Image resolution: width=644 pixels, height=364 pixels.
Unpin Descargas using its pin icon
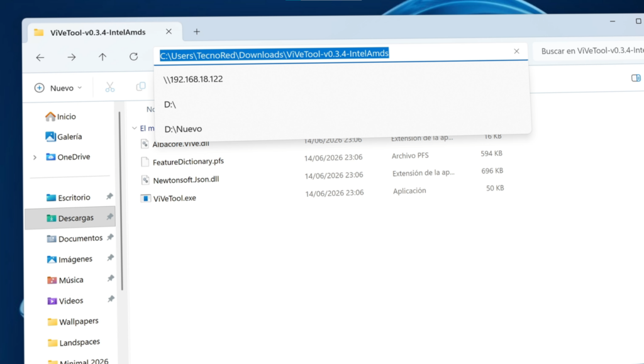coord(109,217)
